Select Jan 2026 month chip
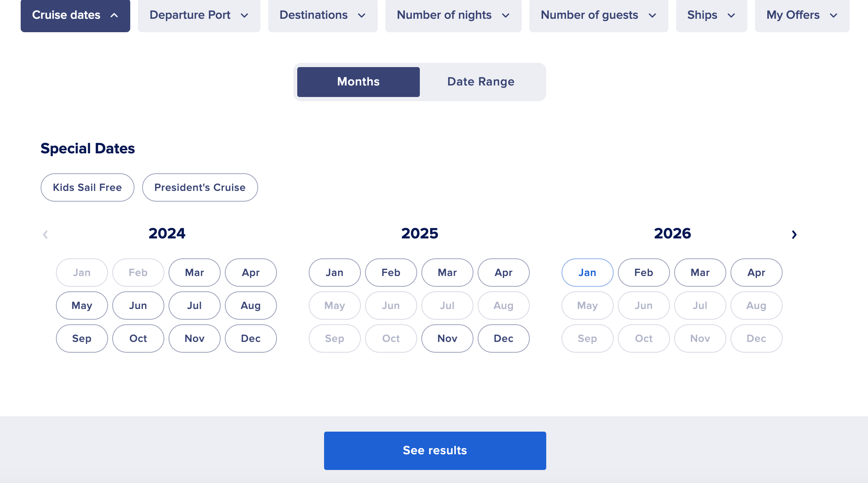Image resolution: width=868 pixels, height=483 pixels. tap(588, 273)
